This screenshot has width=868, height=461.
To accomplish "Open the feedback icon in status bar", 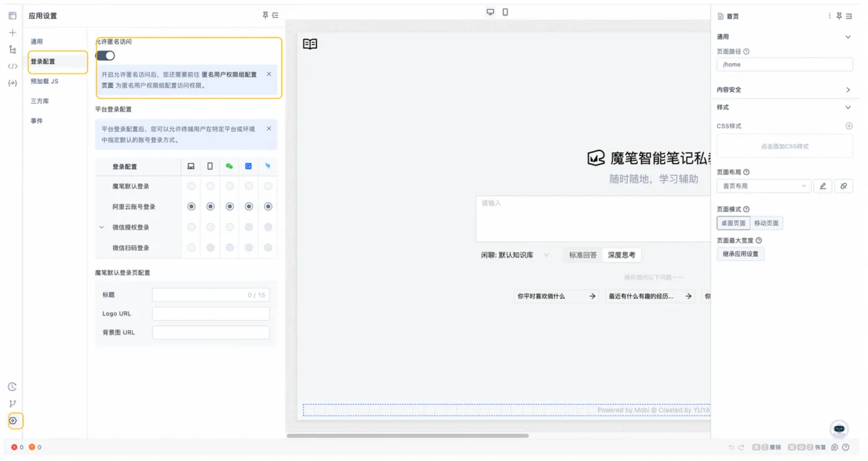I will click(x=835, y=447).
